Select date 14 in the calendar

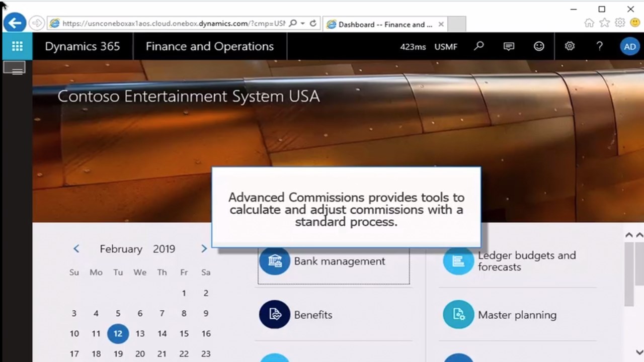(162, 333)
